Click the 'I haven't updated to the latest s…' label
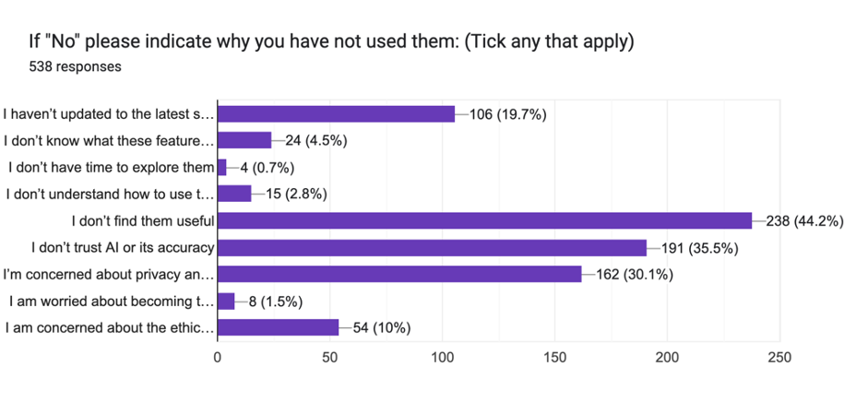Image resolution: width=868 pixels, height=414 pixels. point(109,114)
